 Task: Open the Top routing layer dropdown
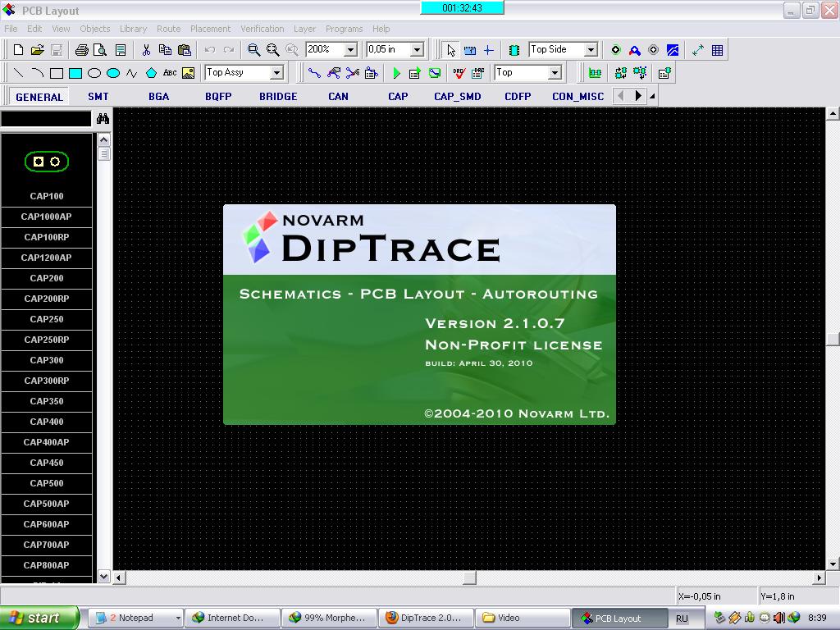(555, 73)
